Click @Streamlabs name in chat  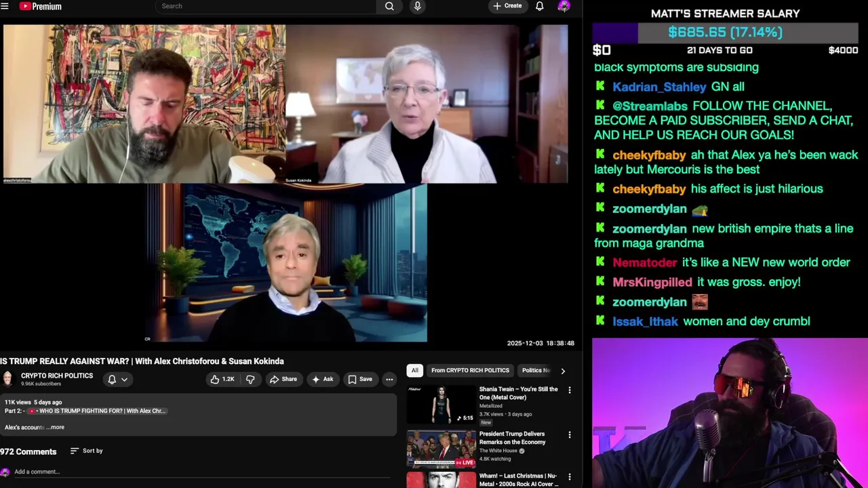click(650, 106)
